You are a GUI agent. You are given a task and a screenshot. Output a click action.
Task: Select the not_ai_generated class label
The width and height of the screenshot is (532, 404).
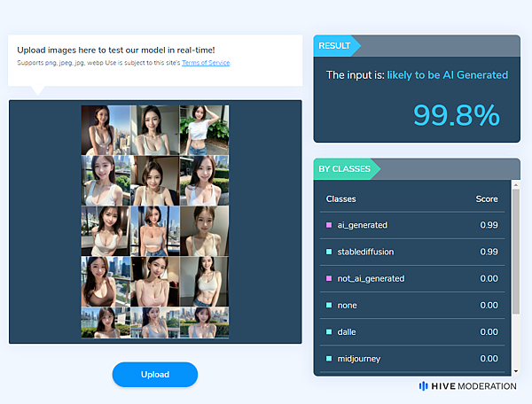pos(371,278)
